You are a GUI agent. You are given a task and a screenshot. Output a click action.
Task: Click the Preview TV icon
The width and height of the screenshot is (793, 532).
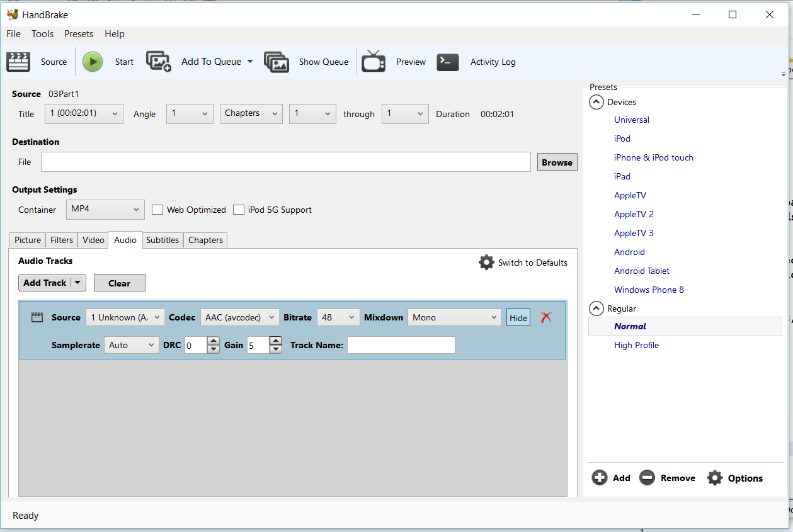374,62
